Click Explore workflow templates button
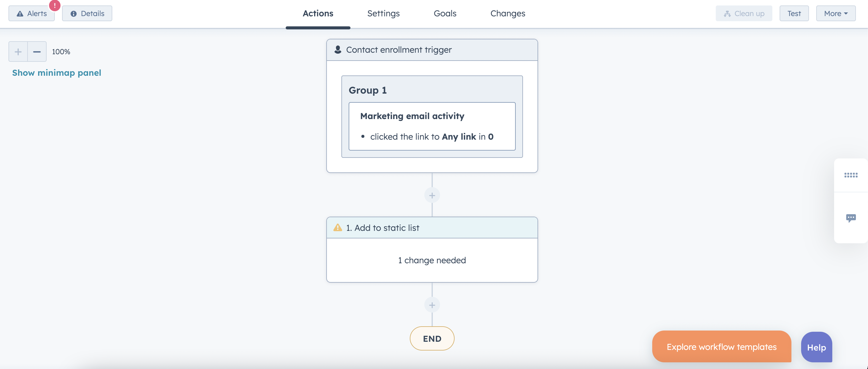 (x=721, y=346)
